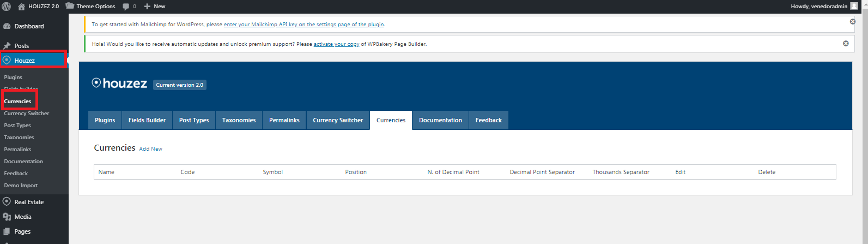
Task: Select the Currencies tab
Action: [391, 120]
